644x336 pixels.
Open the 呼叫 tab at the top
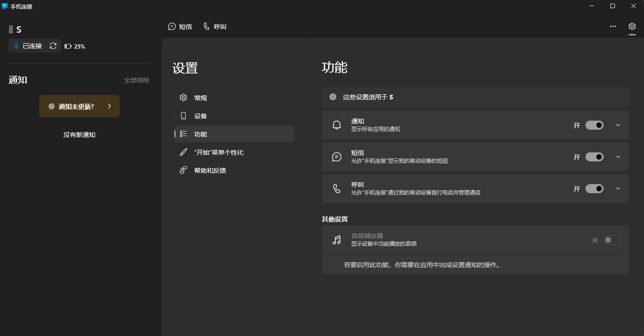pos(215,27)
